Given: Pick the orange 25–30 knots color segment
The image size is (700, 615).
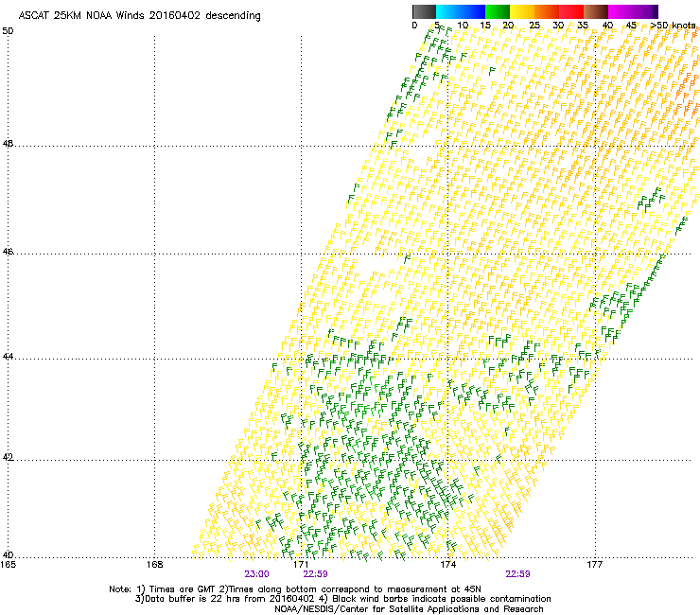Looking at the screenshot, I should (547, 11).
